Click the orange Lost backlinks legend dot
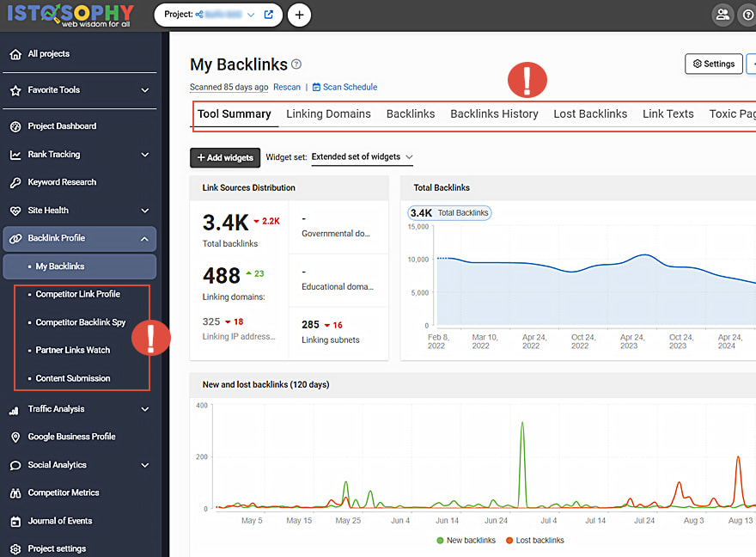Image resolution: width=756 pixels, height=557 pixels. 509,540
